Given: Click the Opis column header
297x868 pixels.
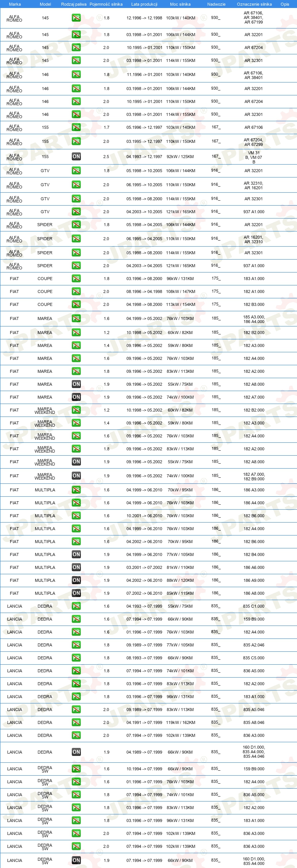Looking at the screenshot, I should (x=285, y=4).
